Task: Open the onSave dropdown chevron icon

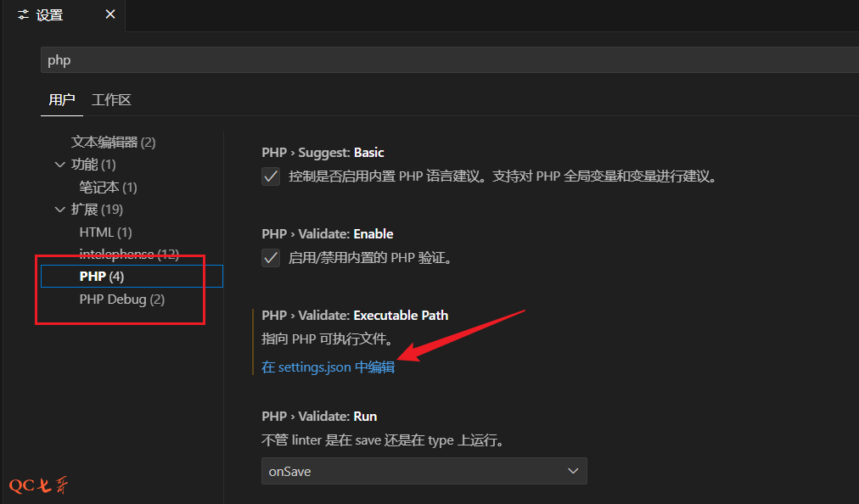Action: [574, 471]
